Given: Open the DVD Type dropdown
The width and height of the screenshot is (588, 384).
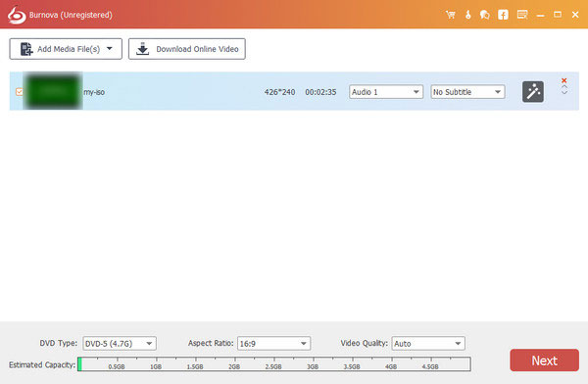Looking at the screenshot, I should pos(120,344).
